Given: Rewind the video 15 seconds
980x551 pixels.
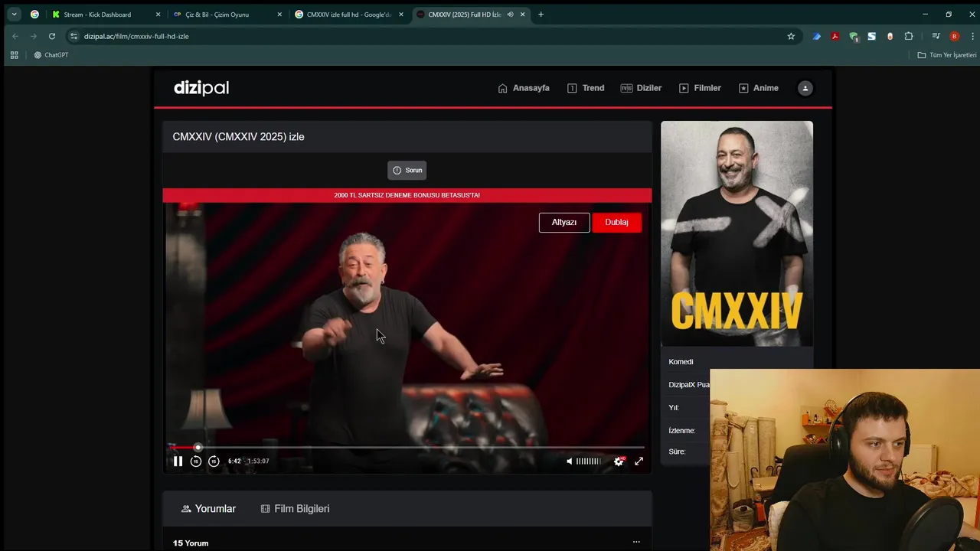Looking at the screenshot, I should coord(196,461).
